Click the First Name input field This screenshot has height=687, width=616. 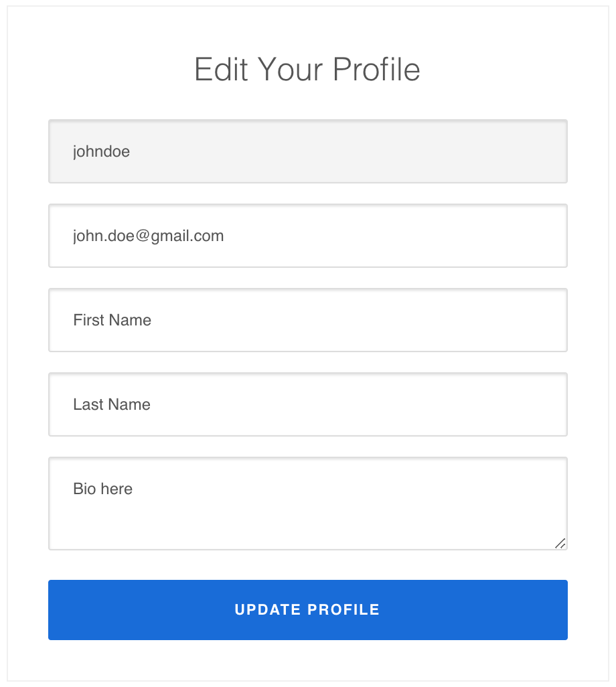click(308, 320)
